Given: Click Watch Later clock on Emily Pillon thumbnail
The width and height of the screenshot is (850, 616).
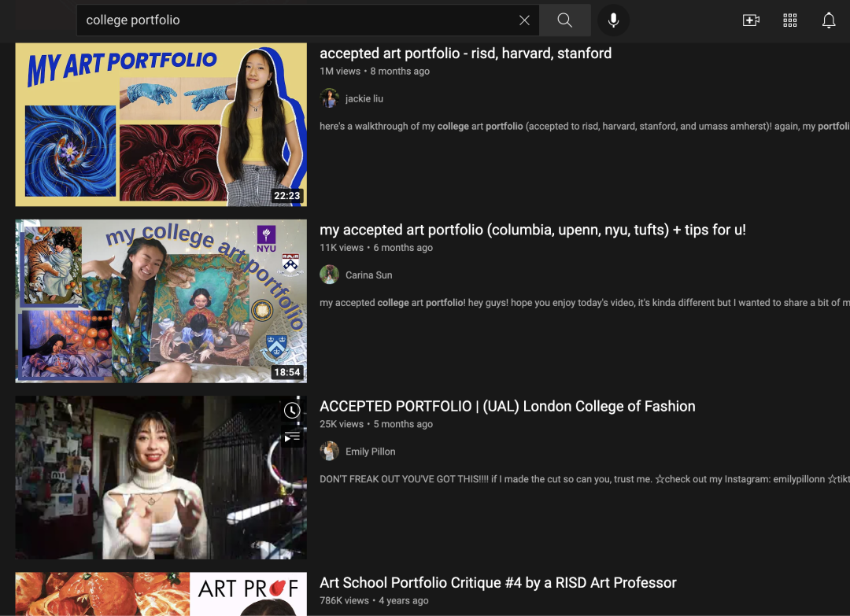Looking at the screenshot, I should tap(292, 411).
